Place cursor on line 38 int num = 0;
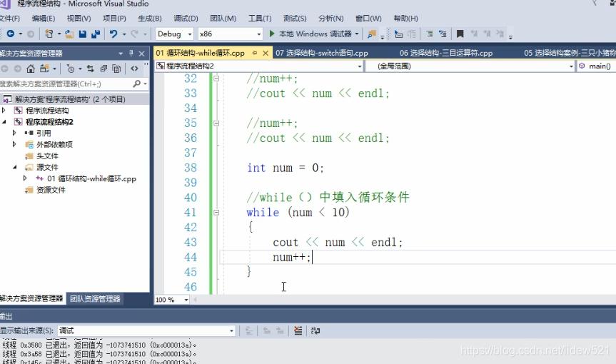The image size is (616, 364). [286, 168]
